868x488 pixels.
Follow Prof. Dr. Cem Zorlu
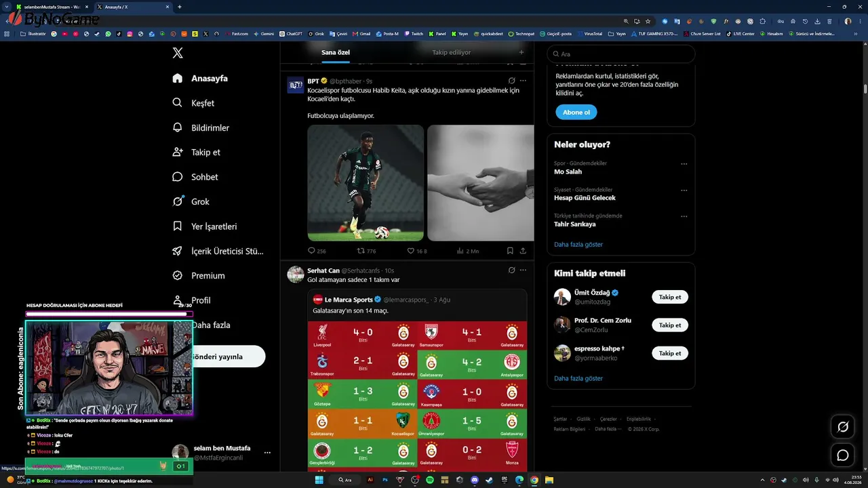pos(670,325)
